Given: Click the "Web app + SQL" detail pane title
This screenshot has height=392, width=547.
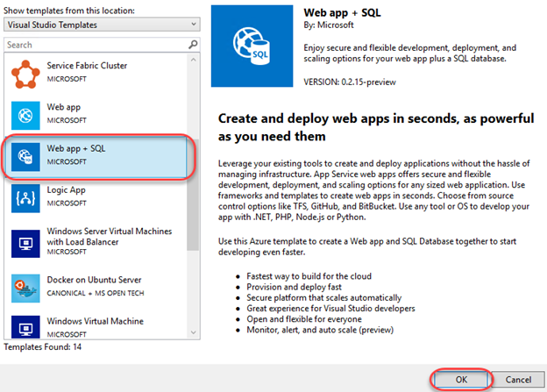Looking at the screenshot, I should coord(342,12).
